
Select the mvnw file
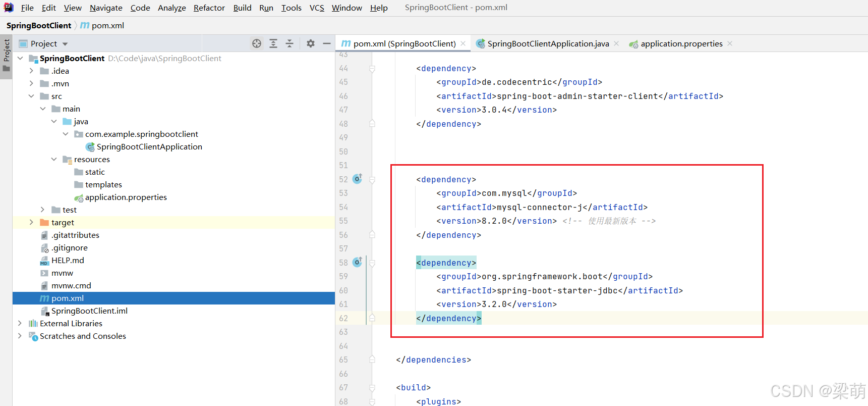62,273
